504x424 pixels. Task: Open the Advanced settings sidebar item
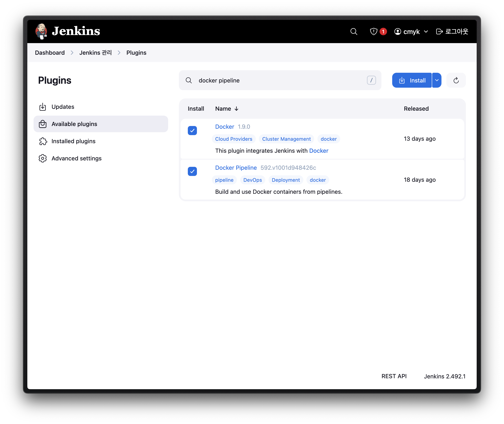pos(101,158)
